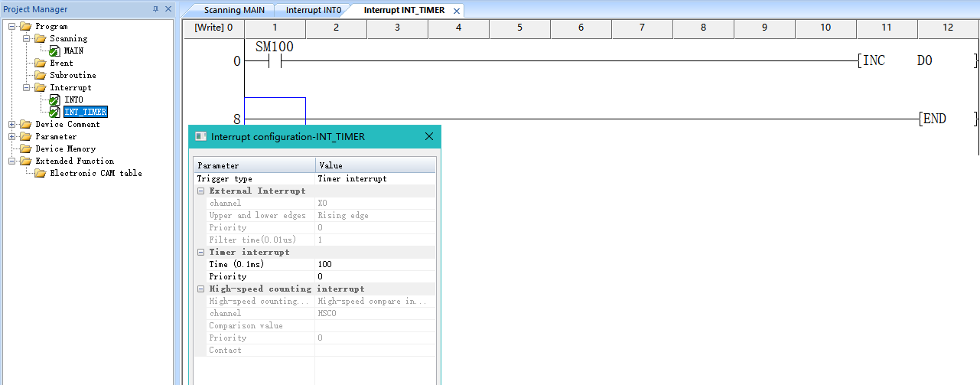
Task: Collapse the Program tree node
Action: (12, 26)
